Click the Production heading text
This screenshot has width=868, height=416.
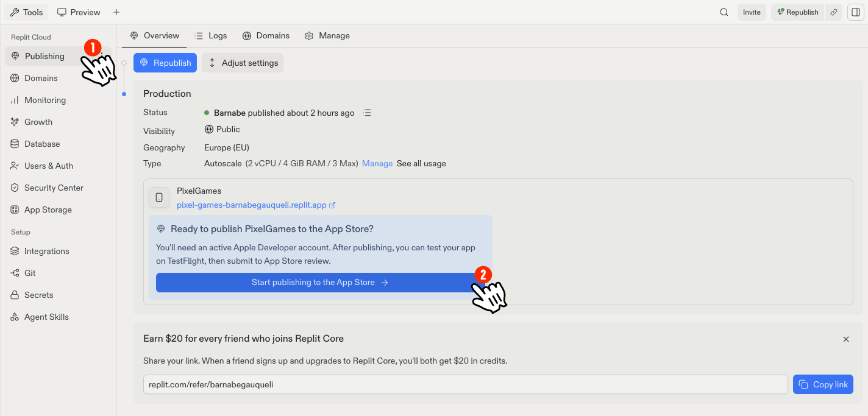(x=167, y=94)
